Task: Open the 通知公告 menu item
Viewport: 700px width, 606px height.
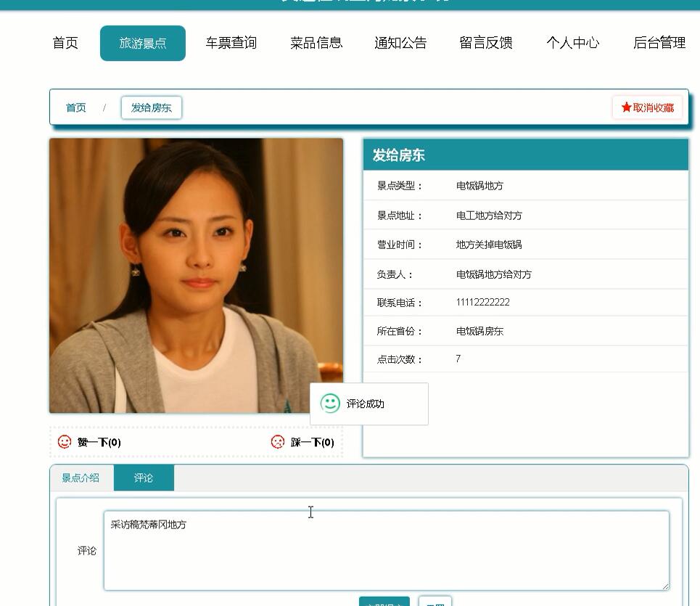Action: 400,43
